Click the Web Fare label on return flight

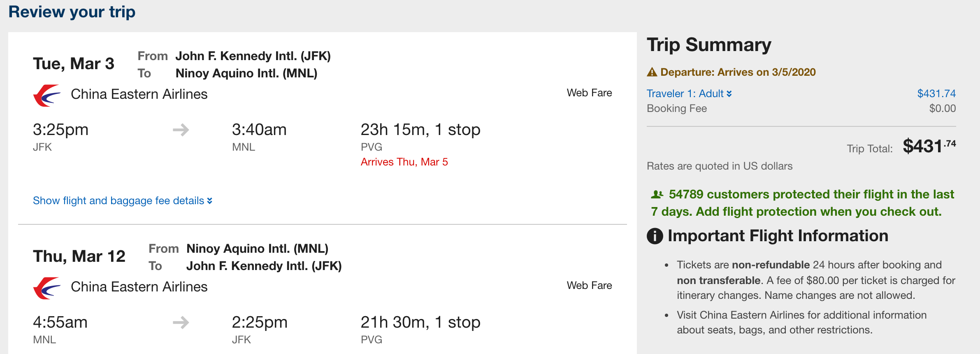[589, 286]
